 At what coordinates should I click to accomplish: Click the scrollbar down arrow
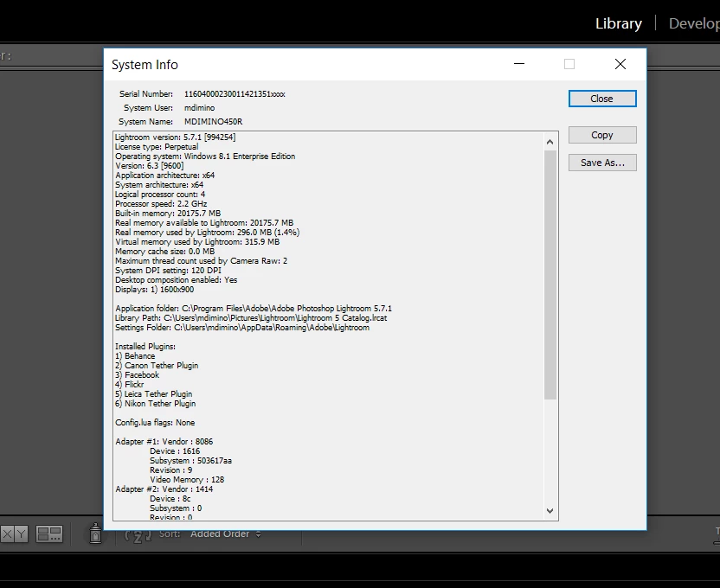(x=550, y=510)
